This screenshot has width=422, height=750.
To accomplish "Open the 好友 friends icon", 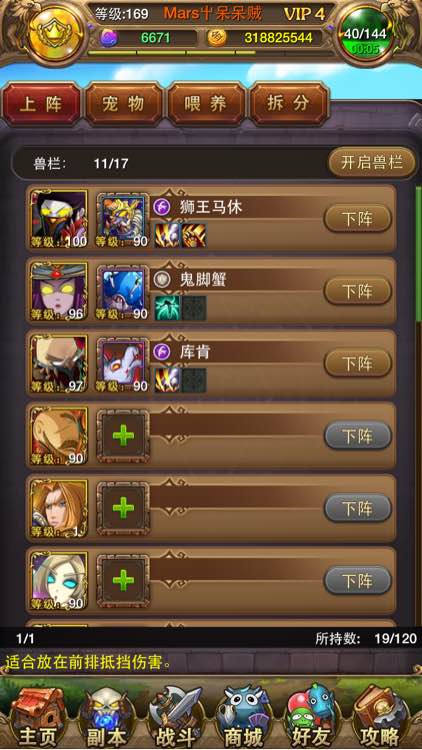I will coord(315,715).
